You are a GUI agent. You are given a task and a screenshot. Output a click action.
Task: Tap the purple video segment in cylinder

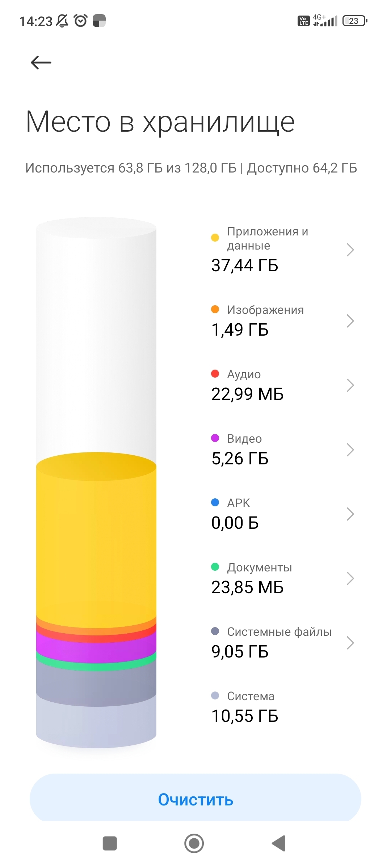[x=96, y=649]
